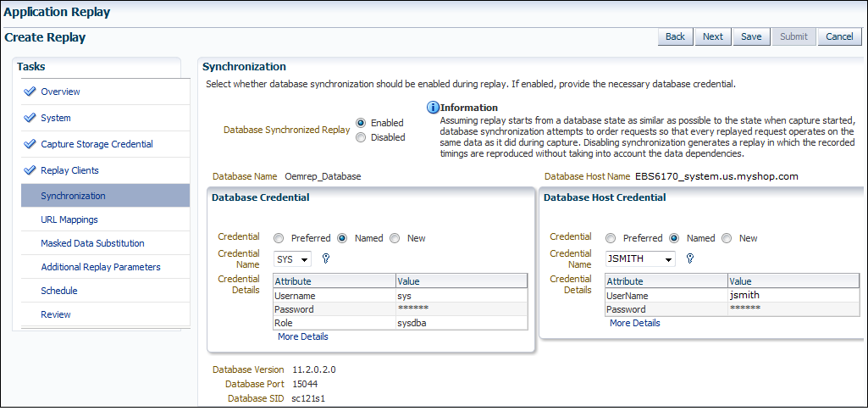Choose New radio in Database Host Credential
The width and height of the screenshot is (868, 411).
pyautogui.click(x=727, y=238)
